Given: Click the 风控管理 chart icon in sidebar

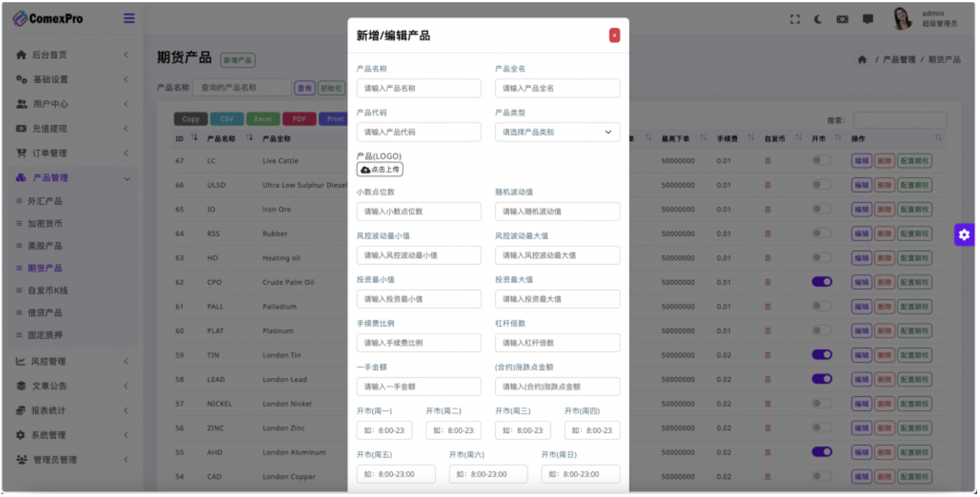Looking at the screenshot, I should coord(21,361).
